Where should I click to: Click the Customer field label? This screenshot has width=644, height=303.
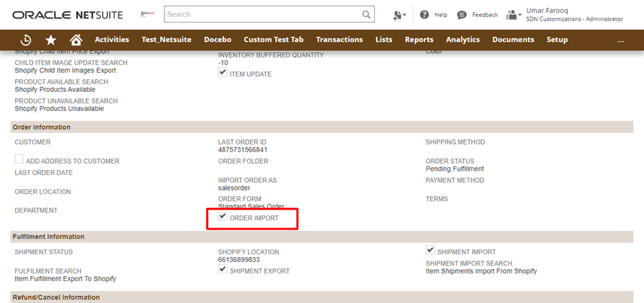33,143
